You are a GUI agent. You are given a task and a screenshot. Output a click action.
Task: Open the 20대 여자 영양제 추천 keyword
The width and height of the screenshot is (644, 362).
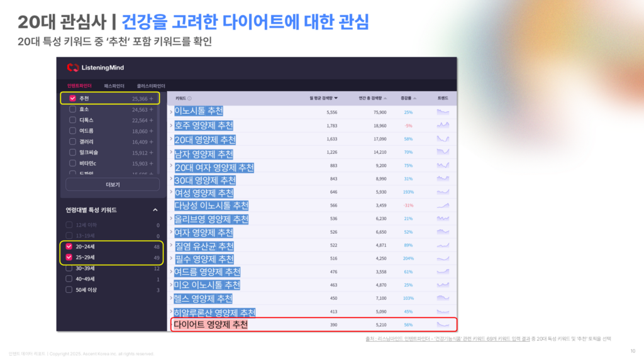tap(214, 167)
